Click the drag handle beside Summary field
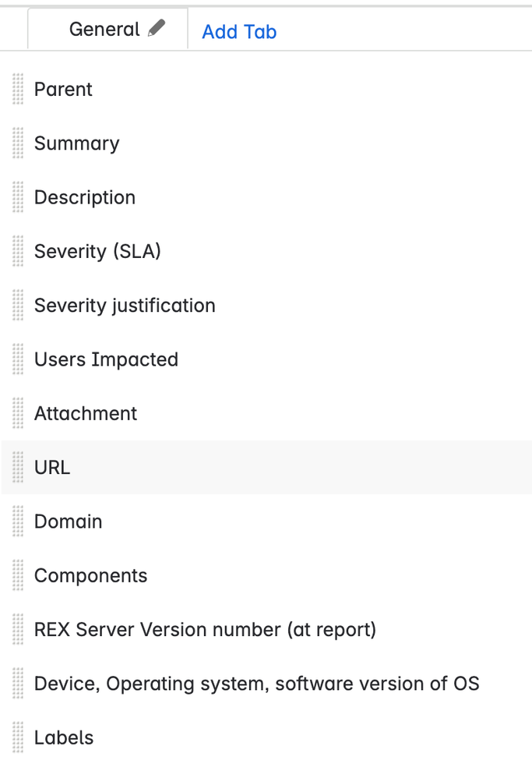The image size is (532, 778). pyautogui.click(x=16, y=143)
